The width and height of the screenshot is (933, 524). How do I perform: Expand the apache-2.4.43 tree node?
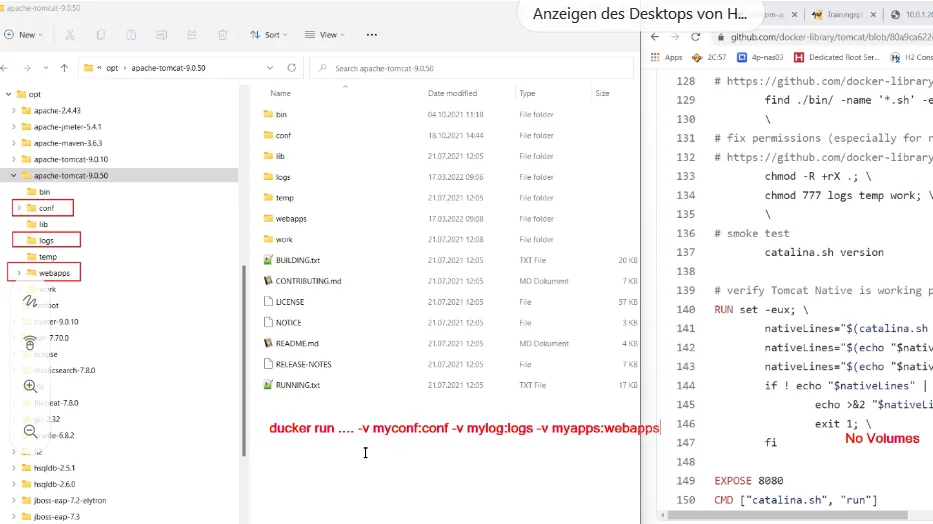click(x=14, y=110)
